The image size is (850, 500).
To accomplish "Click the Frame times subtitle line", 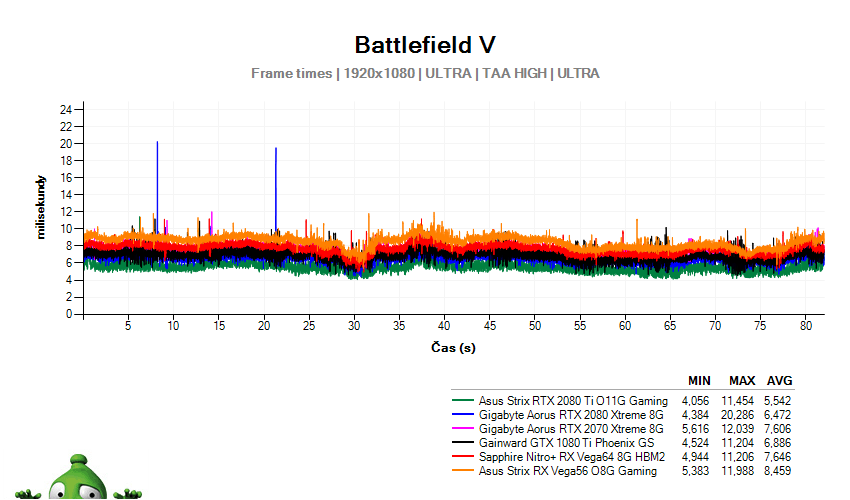I will tap(425, 73).
